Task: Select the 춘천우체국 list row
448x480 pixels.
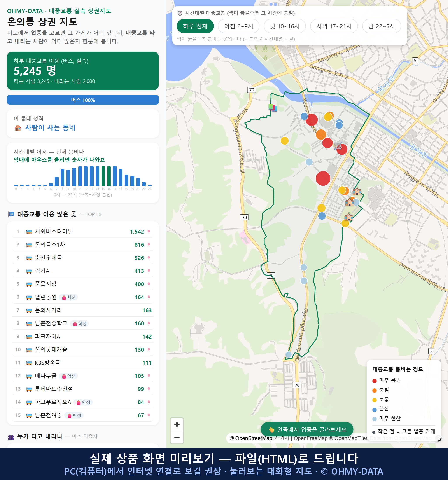Action: (83, 258)
